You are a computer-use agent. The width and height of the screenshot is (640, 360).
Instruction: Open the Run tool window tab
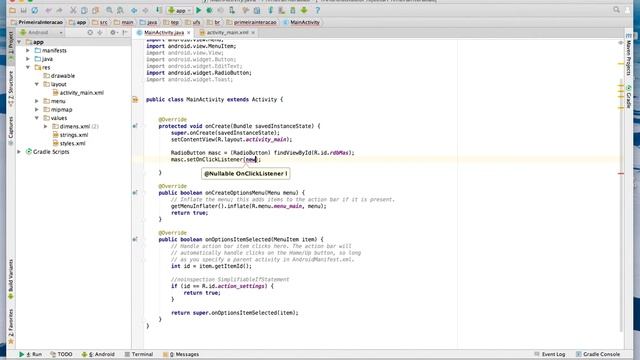pyautogui.click(x=31, y=354)
